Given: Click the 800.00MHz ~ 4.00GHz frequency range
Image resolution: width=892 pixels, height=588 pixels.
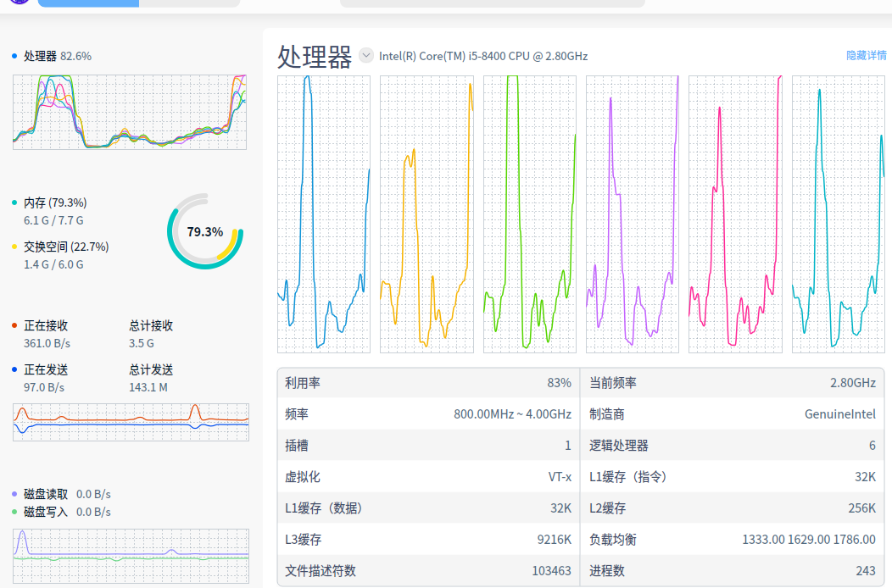Looking at the screenshot, I should pyautogui.click(x=512, y=414).
